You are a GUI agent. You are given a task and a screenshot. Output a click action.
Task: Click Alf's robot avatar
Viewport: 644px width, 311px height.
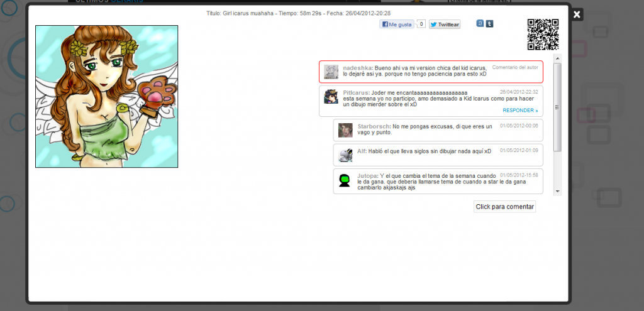click(345, 155)
